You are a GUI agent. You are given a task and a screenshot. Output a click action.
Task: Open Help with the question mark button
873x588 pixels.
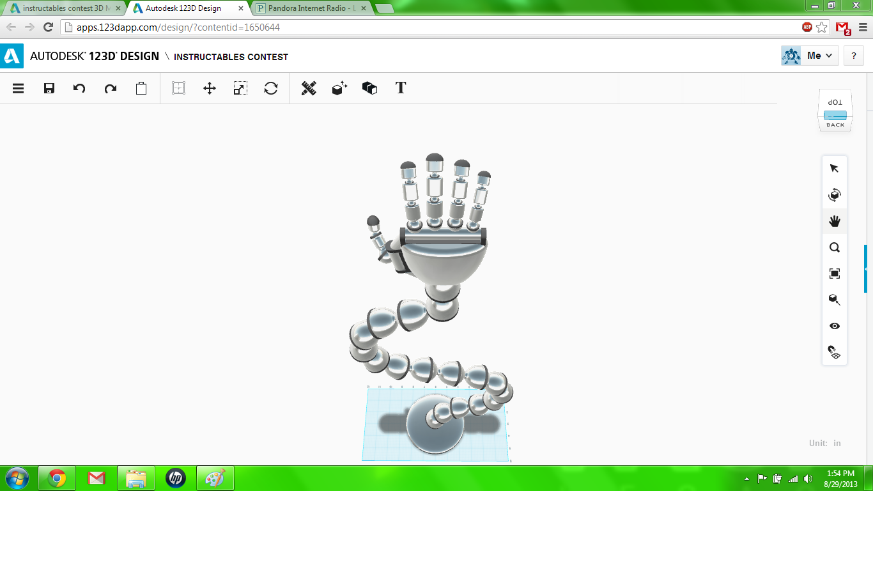click(853, 56)
